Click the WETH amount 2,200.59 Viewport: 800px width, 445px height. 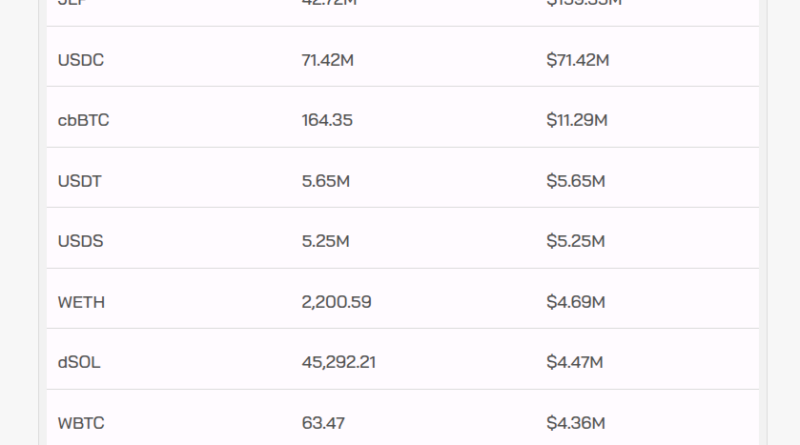pos(336,302)
